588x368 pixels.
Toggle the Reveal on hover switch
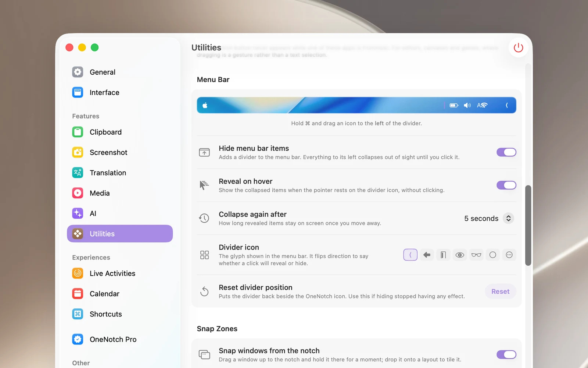[x=506, y=185]
